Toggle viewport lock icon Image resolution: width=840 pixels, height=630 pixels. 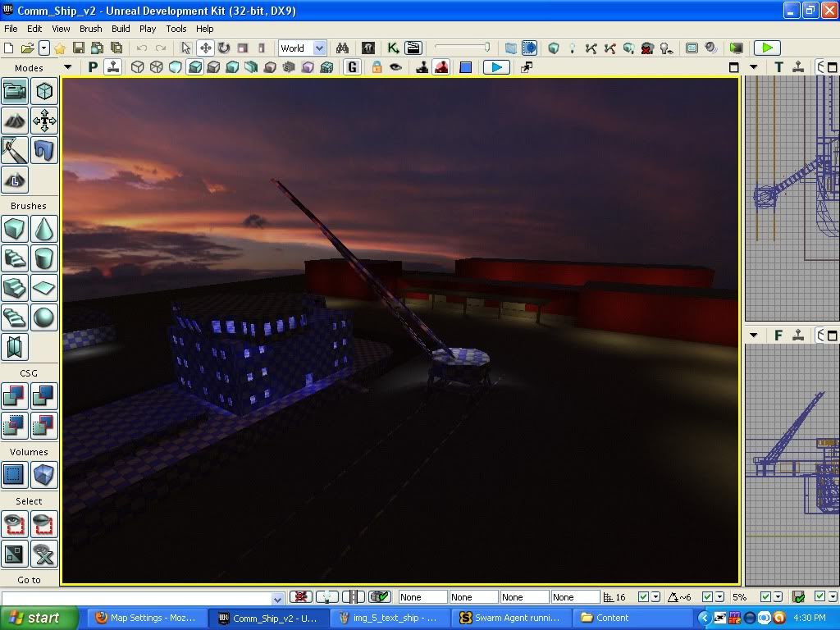(x=377, y=67)
